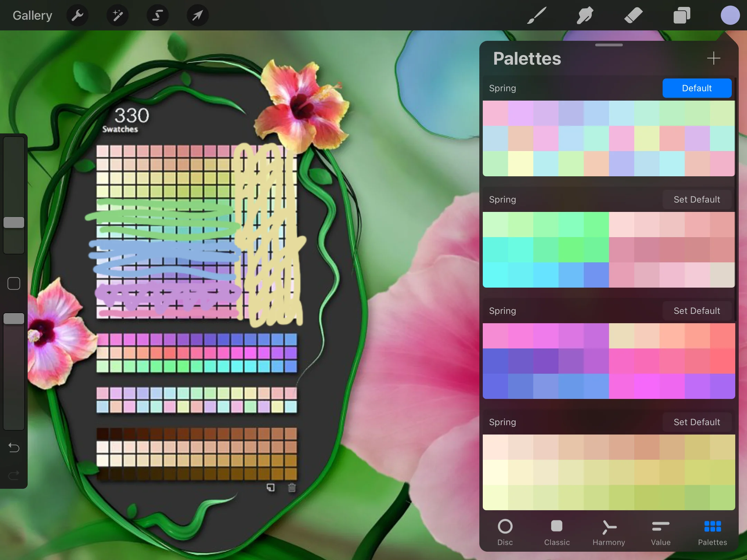Switch to the Disc color tab
Image resolution: width=747 pixels, height=560 pixels.
coord(505,533)
